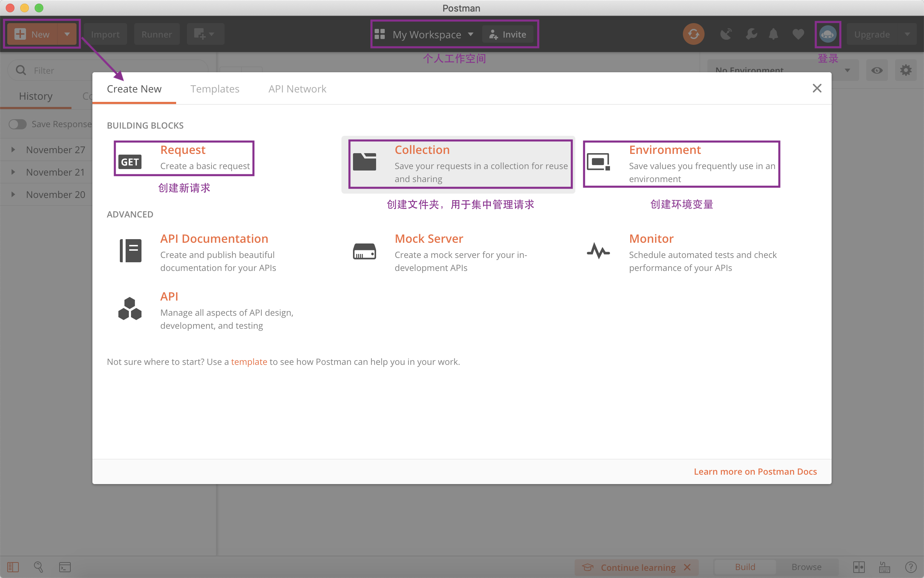Click the heart icon in header
This screenshot has width=924, height=578.
point(798,34)
